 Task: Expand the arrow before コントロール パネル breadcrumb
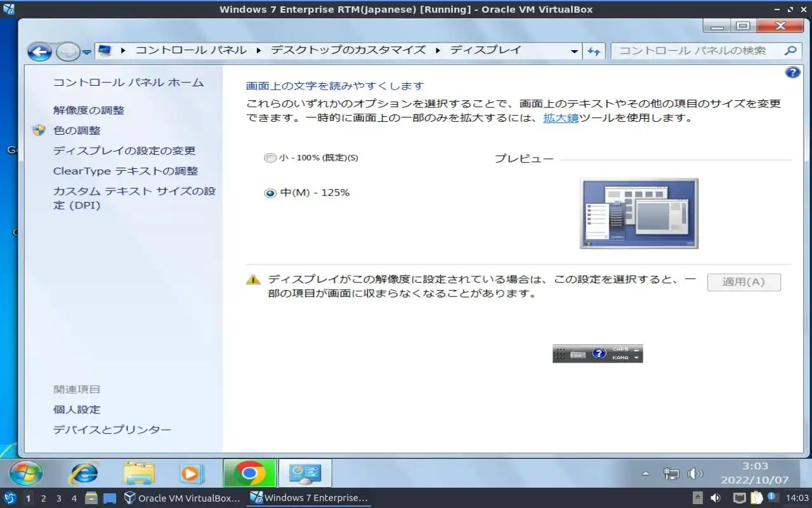point(123,50)
